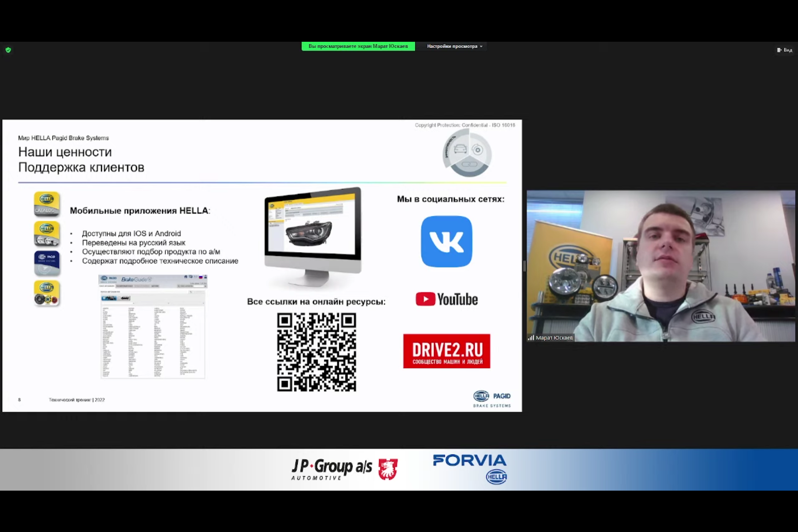Click the QR code for online resources
This screenshot has height=532, width=798.
click(x=317, y=352)
